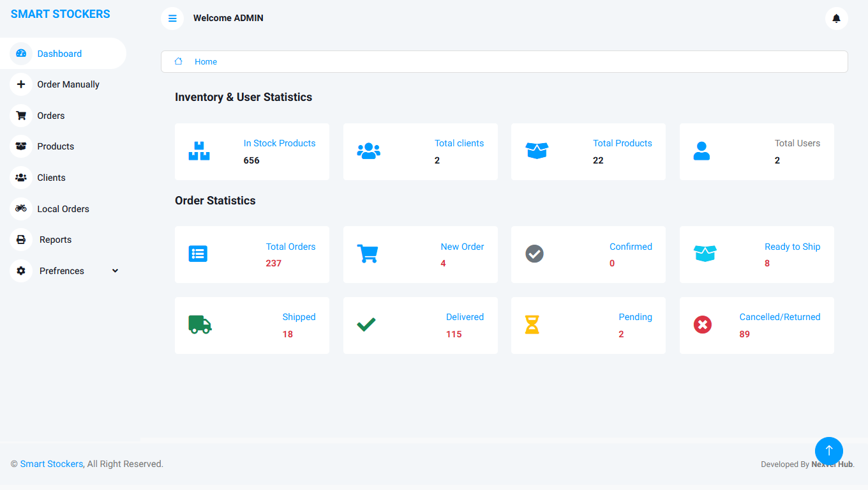The width and height of the screenshot is (868, 490).
Task: Click the Shipped green truck icon
Action: coord(200,325)
